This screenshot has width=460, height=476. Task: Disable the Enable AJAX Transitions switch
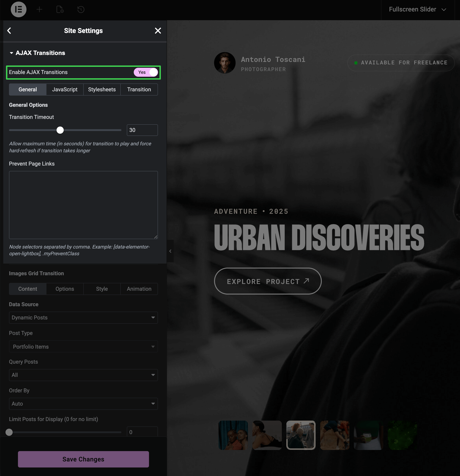click(x=146, y=72)
